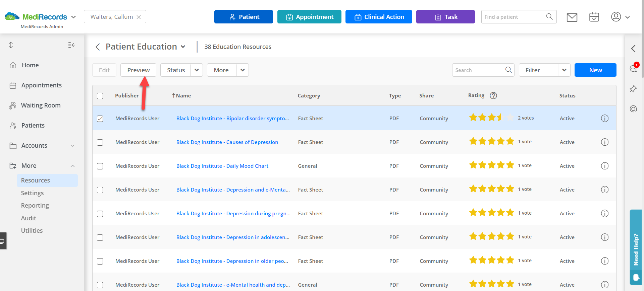The height and width of the screenshot is (291, 644).
Task: Open the chat notifications icon with badge
Action: tap(633, 68)
